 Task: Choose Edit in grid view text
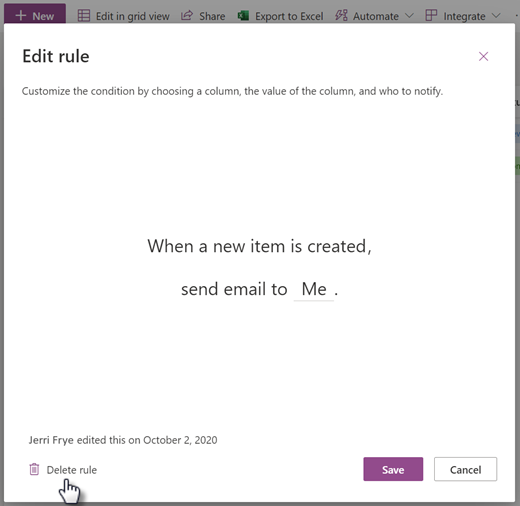click(133, 16)
